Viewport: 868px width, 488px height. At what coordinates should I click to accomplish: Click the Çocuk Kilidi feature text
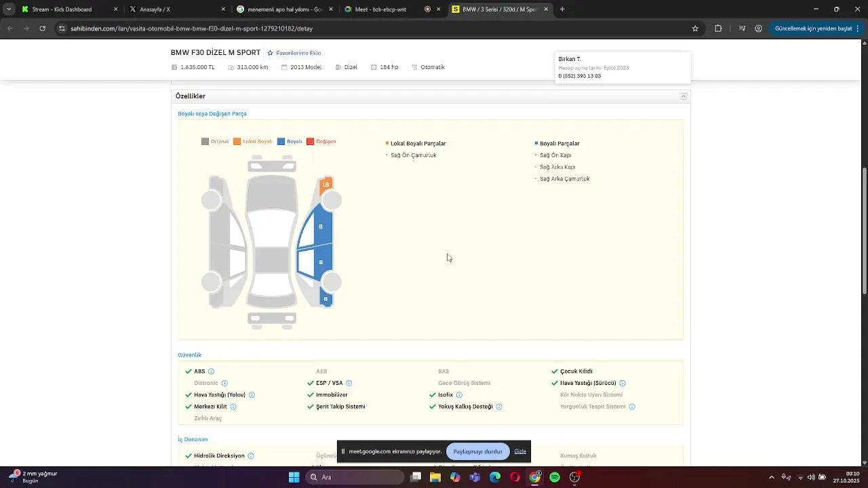pos(576,371)
